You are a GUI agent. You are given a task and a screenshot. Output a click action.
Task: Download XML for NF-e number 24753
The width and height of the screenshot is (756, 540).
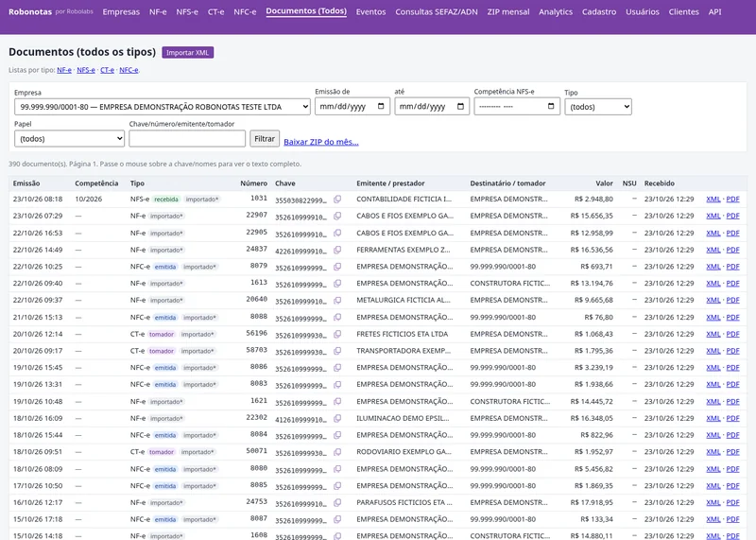point(713,502)
